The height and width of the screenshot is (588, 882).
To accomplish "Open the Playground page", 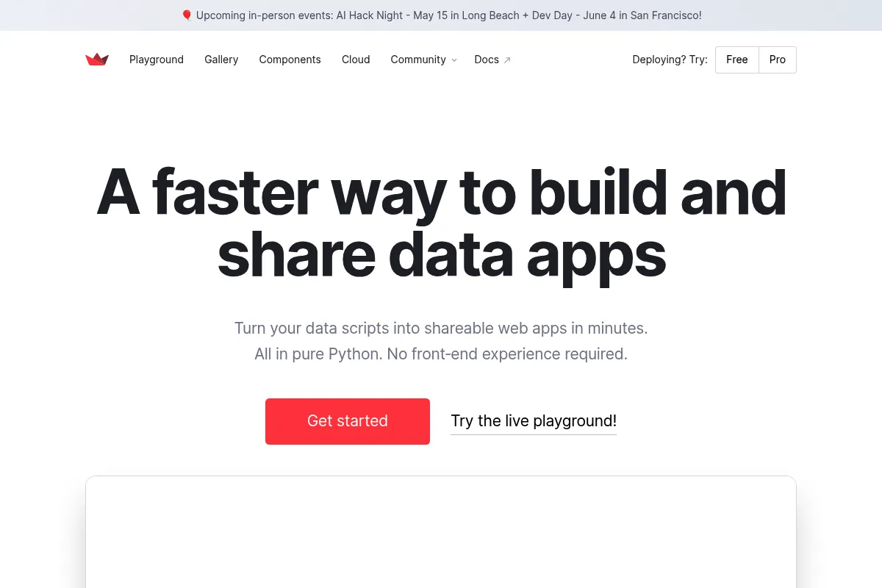I will (x=157, y=60).
